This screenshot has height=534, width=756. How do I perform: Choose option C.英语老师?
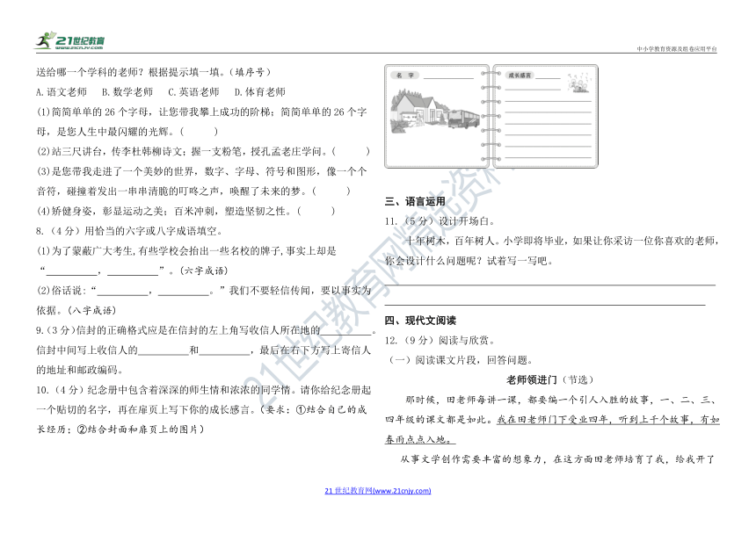(193, 92)
